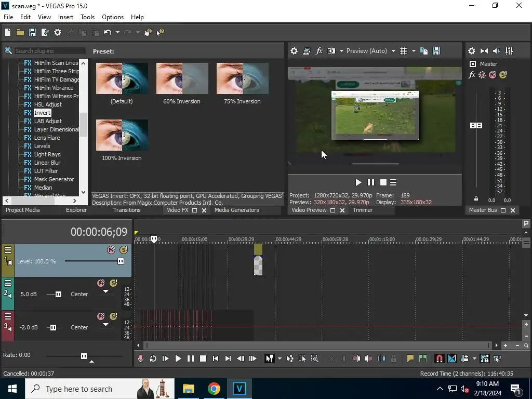Open project Properties gear in main toolbar
Image resolution: width=532 pixels, height=399 pixels.
tap(58, 32)
